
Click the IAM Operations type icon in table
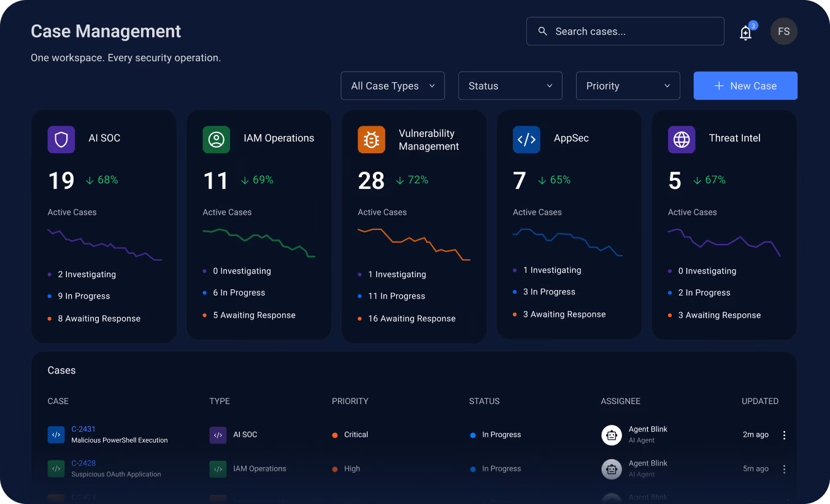(218, 469)
